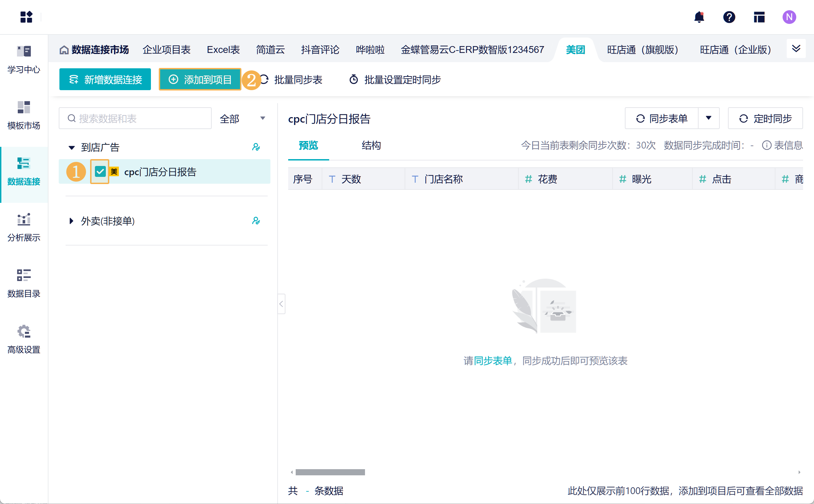Switch to the 企业项目表 tab
This screenshot has height=504, width=814.
[x=167, y=50]
